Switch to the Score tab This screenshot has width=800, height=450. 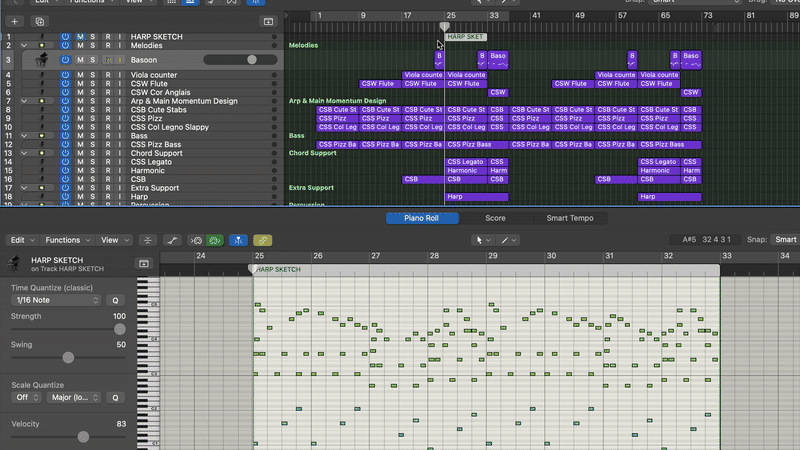pos(495,218)
